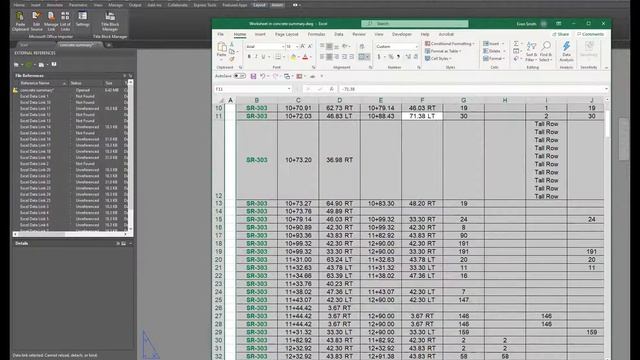
Task: Open Conditional Formatting dropdown
Action: [450, 44]
